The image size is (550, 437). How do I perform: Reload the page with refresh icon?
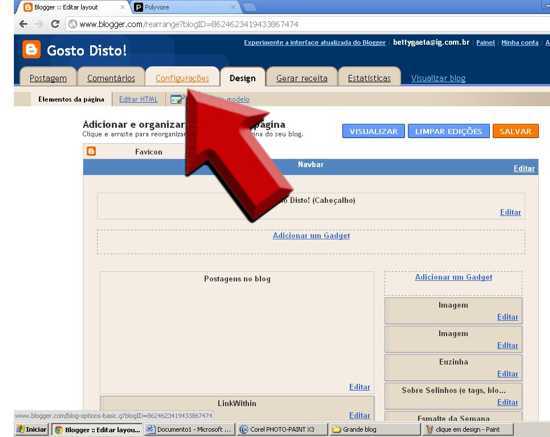[55, 24]
